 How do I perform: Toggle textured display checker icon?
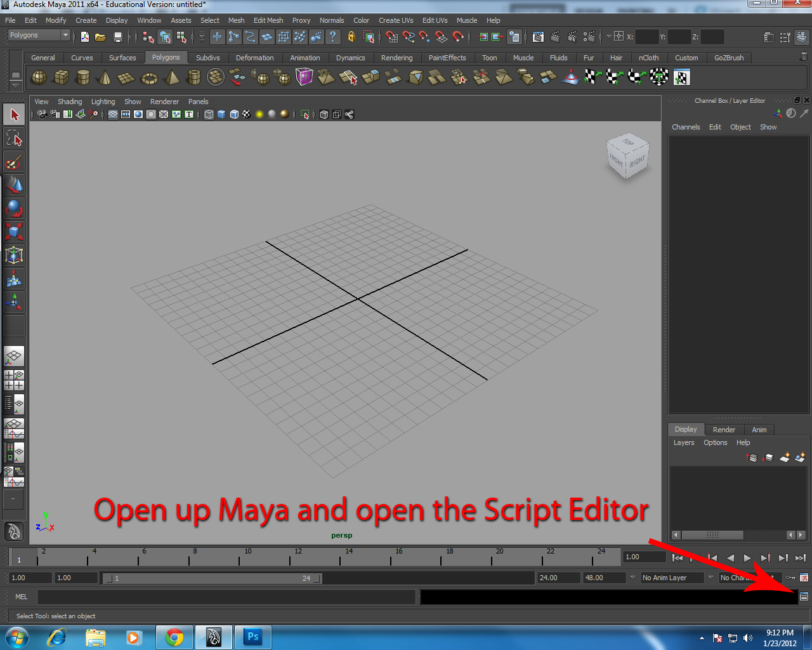(247, 114)
